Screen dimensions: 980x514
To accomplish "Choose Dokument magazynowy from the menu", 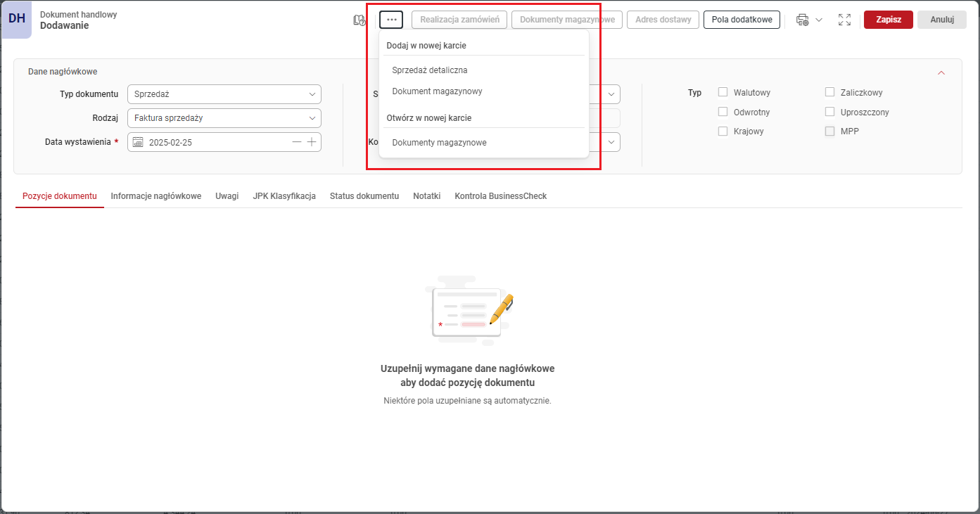I will [x=437, y=91].
